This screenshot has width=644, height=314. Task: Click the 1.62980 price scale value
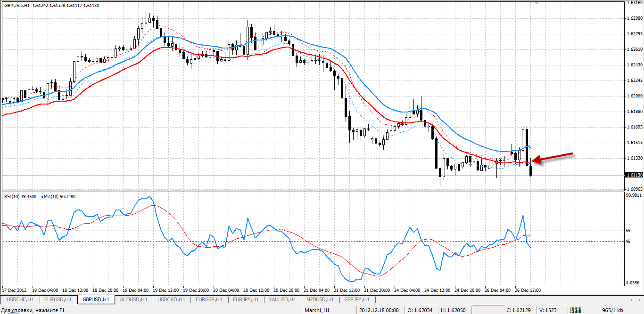[x=635, y=18]
